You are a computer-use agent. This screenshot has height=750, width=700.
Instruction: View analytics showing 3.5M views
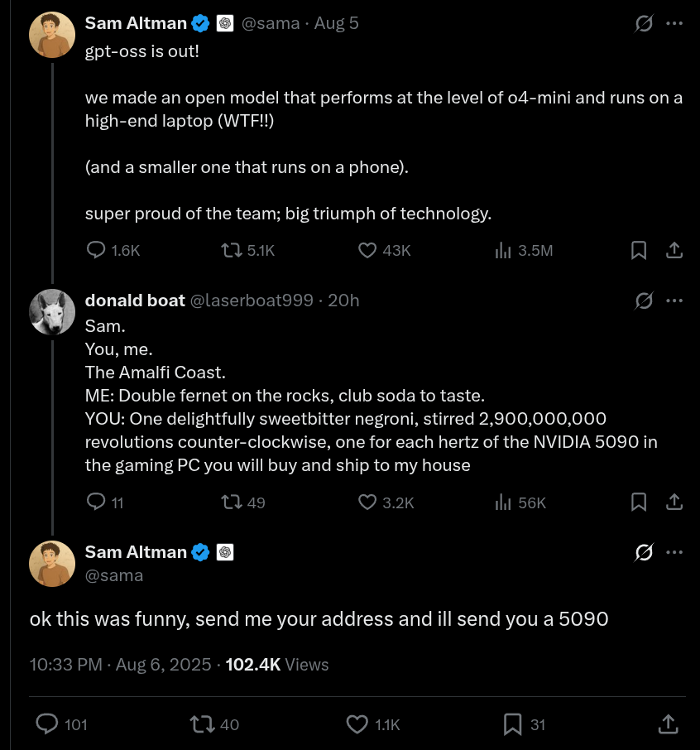click(x=503, y=250)
